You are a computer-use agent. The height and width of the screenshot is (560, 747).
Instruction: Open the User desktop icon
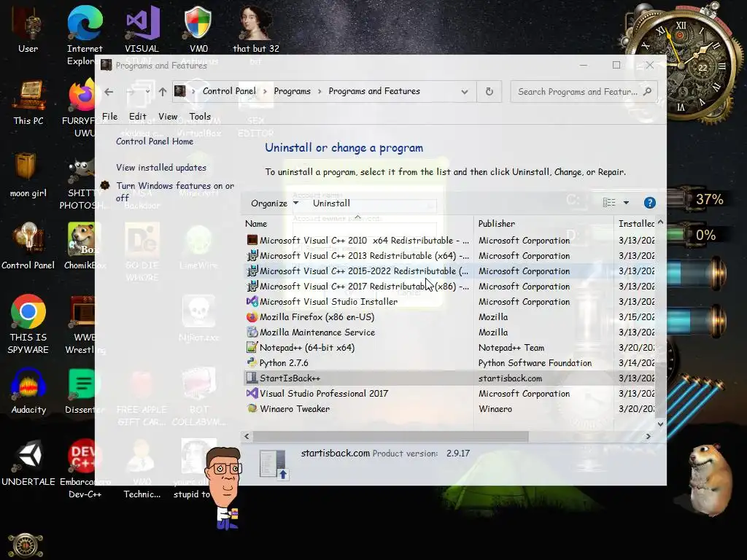click(28, 29)
